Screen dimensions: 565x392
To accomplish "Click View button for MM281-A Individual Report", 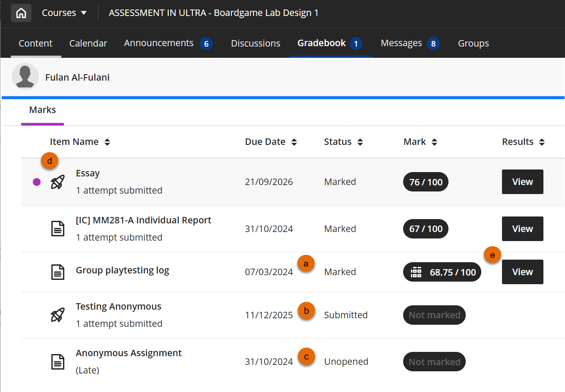I will 522,229.
